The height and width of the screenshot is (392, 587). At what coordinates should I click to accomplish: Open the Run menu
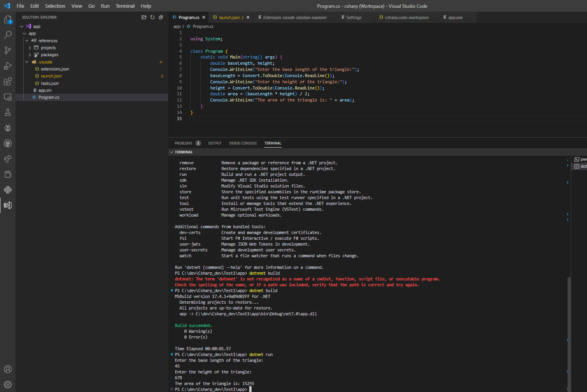pyautogui.click(x=105, y=6)
